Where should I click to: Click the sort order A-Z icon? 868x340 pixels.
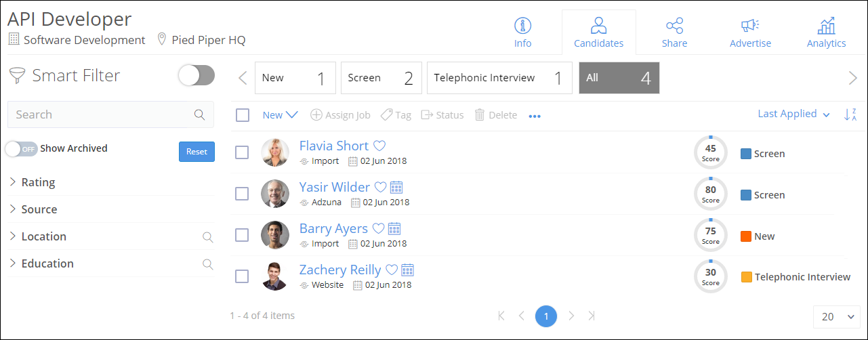click(850, 114)
